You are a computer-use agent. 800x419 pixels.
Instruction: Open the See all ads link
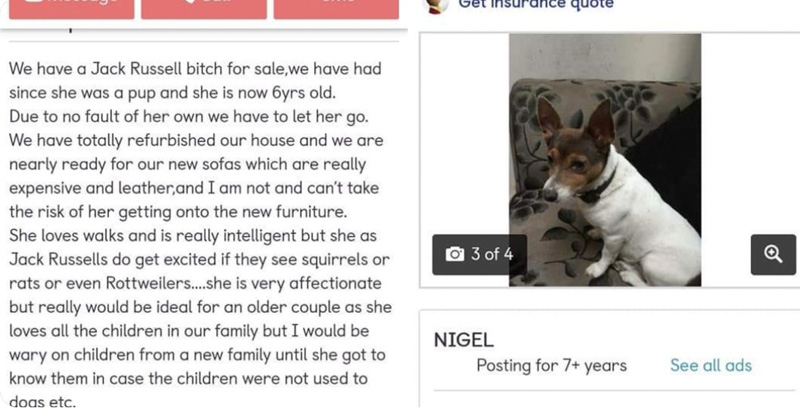[710, 366]
